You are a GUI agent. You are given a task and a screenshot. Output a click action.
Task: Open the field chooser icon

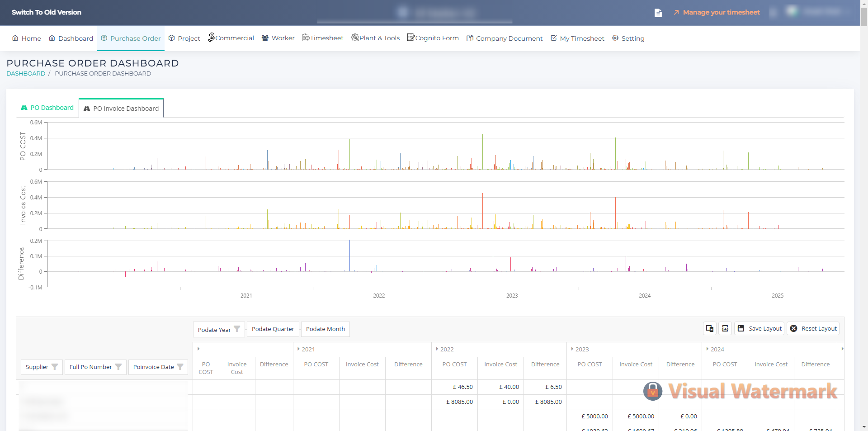pyautogui.click(x=709, y=329)
